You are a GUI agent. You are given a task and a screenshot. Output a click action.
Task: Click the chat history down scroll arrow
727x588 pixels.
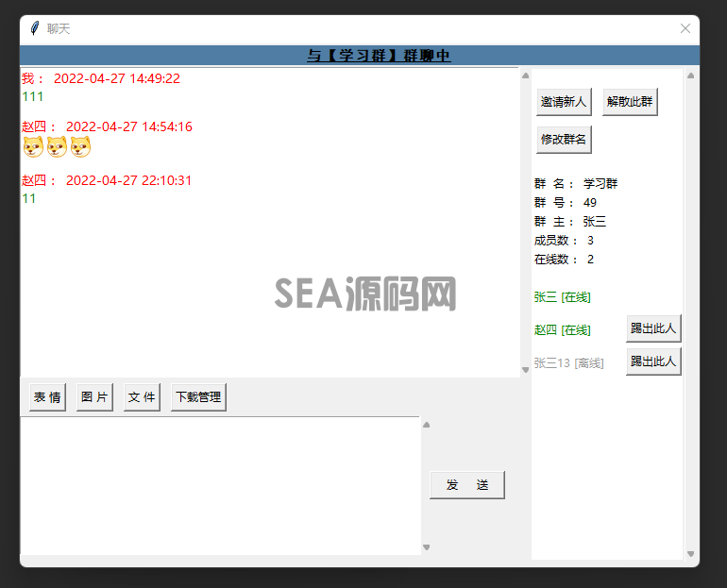pos(525,370)
